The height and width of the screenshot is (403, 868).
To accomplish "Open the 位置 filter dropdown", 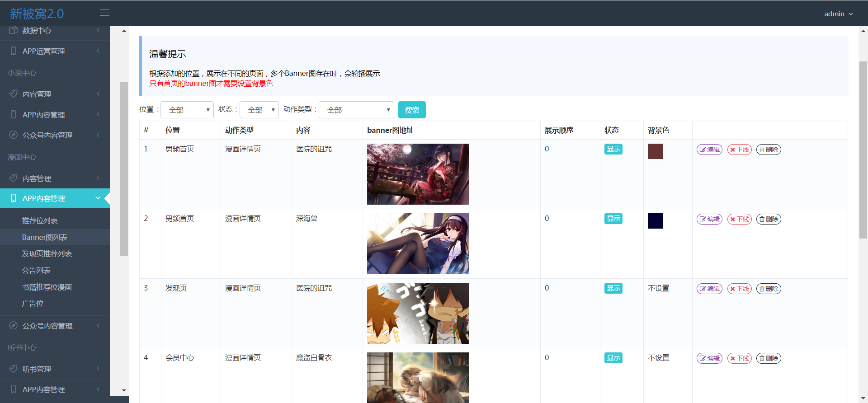I will 187,110.
